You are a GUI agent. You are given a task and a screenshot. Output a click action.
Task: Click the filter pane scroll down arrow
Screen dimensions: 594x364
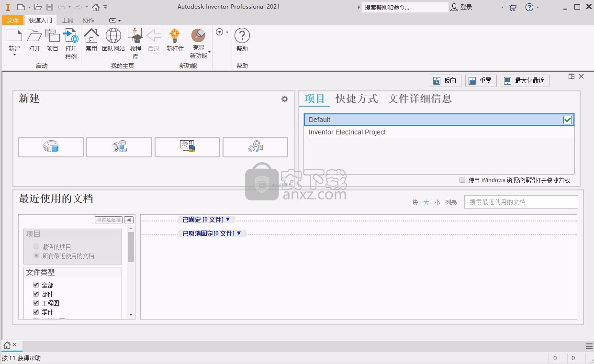[x=131, y=315]
